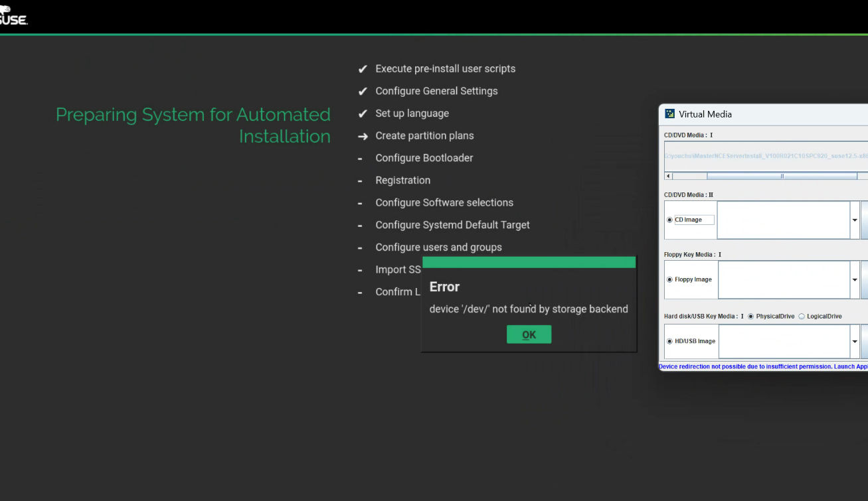This screenshot has height=501, width=868.
Task: Click the 'Registration' step
Action: click(x=403, y=180)
